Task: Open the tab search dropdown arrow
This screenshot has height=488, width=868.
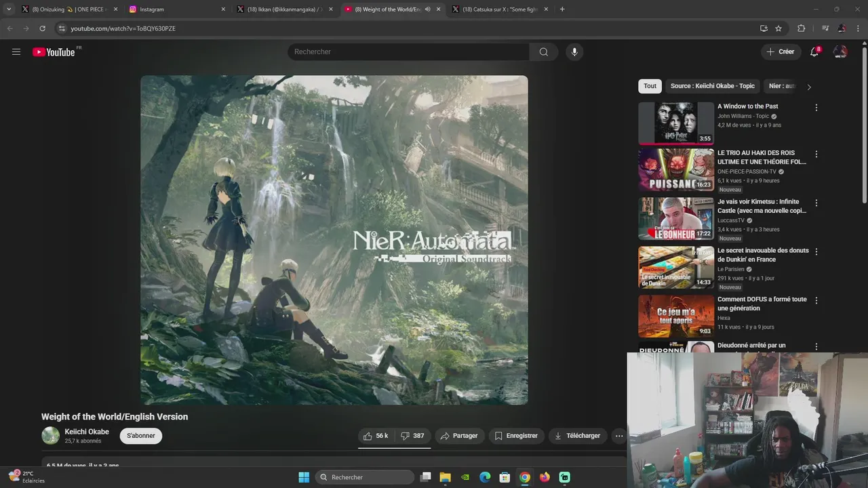Action: (x=9, y=9)
